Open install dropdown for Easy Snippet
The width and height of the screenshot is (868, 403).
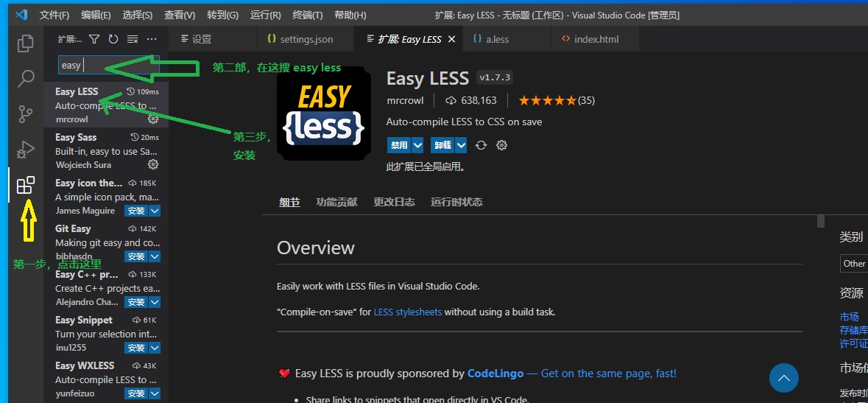click(155, 348)
